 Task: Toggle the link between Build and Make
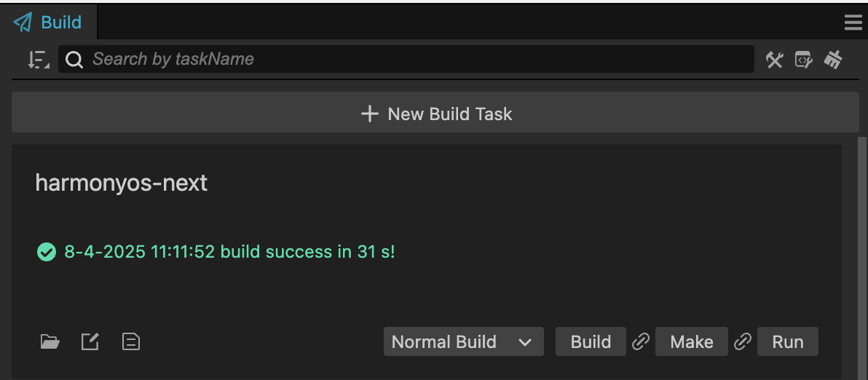tap(641, 342)
